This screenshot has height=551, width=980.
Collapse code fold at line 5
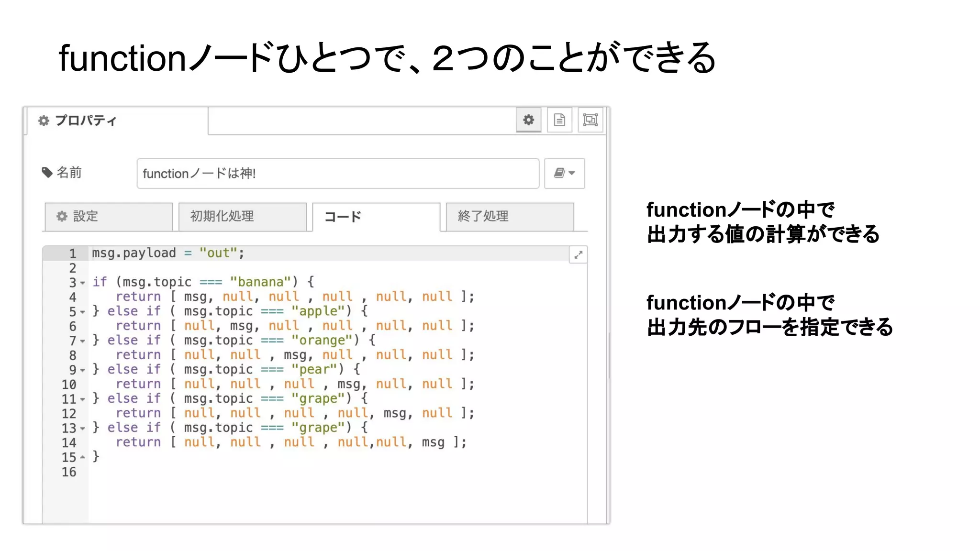click(x=82, y=312)
